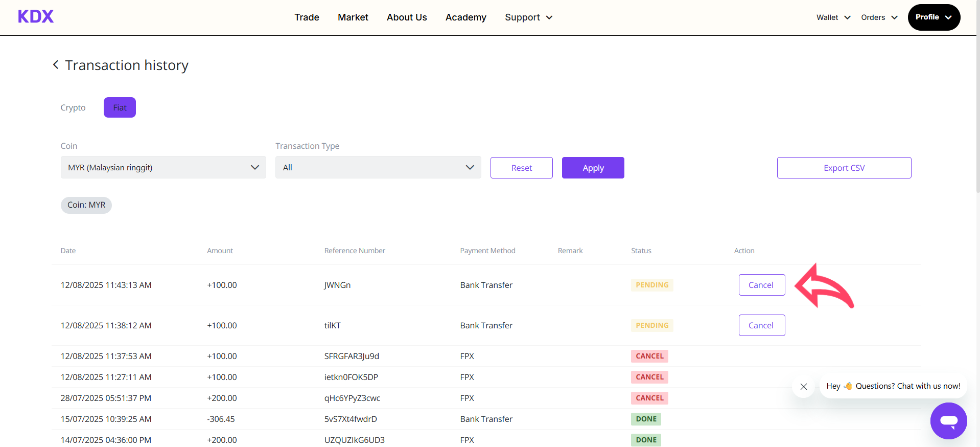Select reference number SFRGFAR3Ju9d
The width and height of the screenshot is (980, 447).
coord(352,356)
